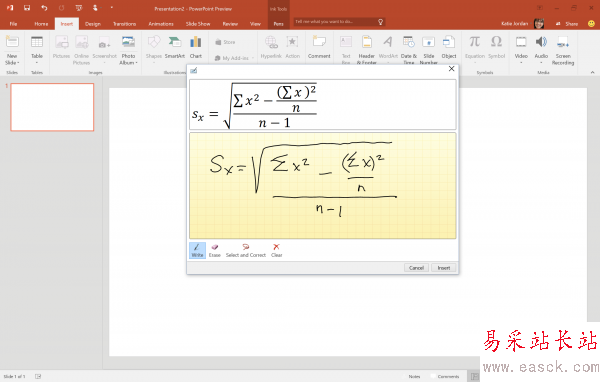Screen dimensions: 600x382
Task: Click the spell check icon in status bar
Action: (38, 376)
